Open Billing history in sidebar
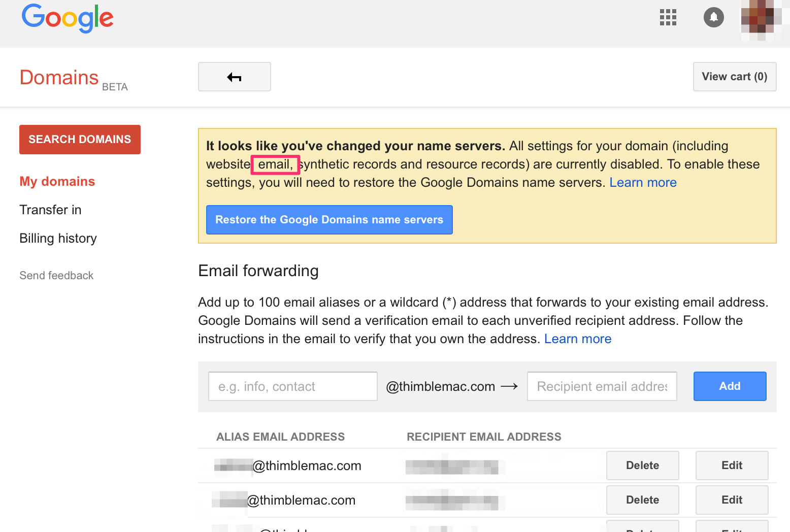This screenshot has height=532, width=790. point(58,238)
